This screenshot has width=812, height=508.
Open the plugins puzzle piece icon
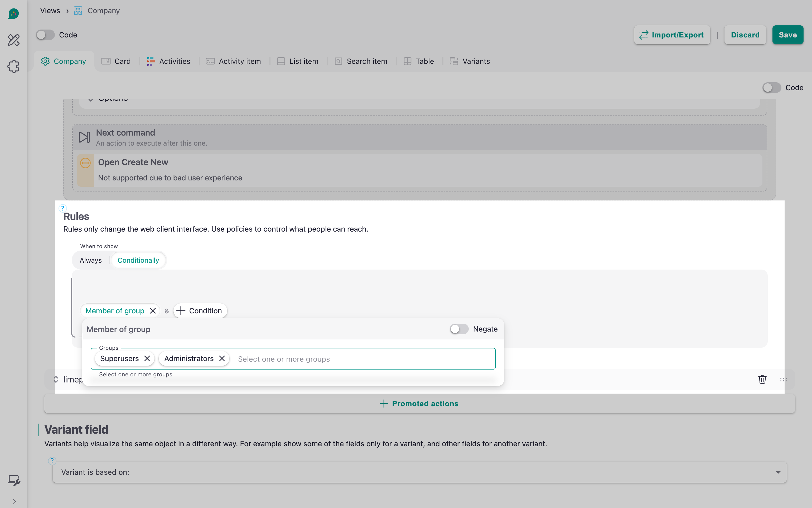(x=14, y=66)
